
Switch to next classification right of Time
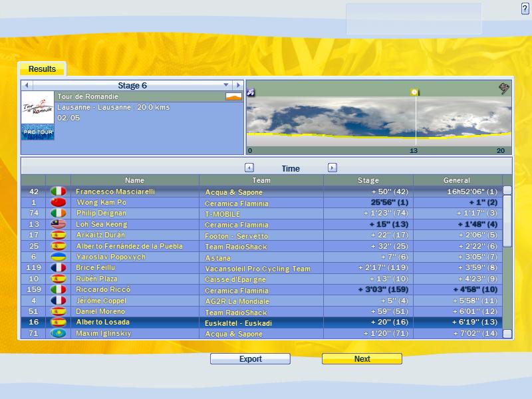(x=332, y=168)
